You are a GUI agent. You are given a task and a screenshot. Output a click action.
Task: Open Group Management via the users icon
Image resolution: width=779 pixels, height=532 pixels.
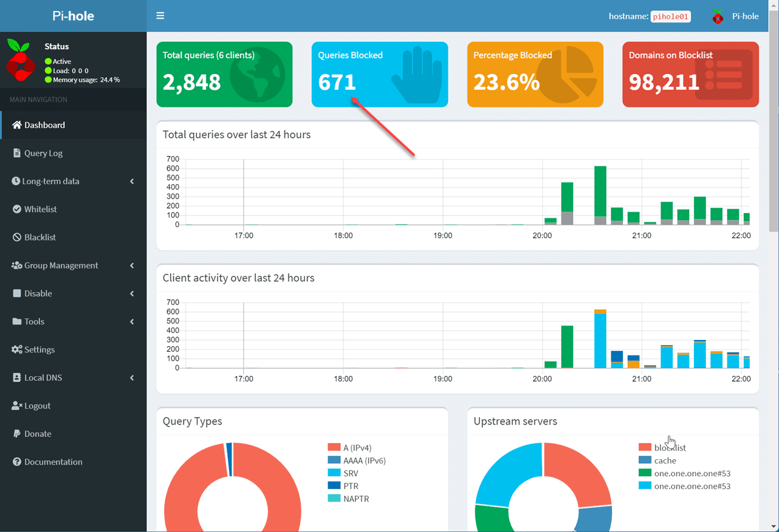click(x=16, y=265)
